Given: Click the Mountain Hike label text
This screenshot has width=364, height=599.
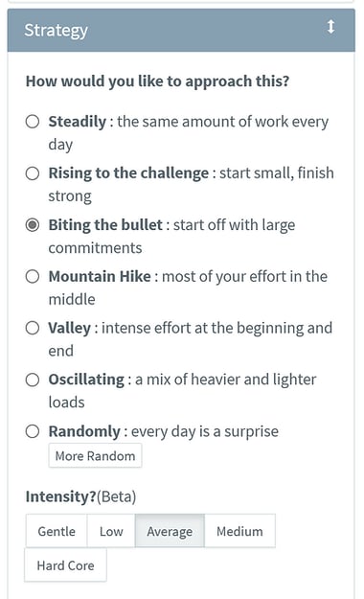Looking at the screenshot, I should click(100, 277).
